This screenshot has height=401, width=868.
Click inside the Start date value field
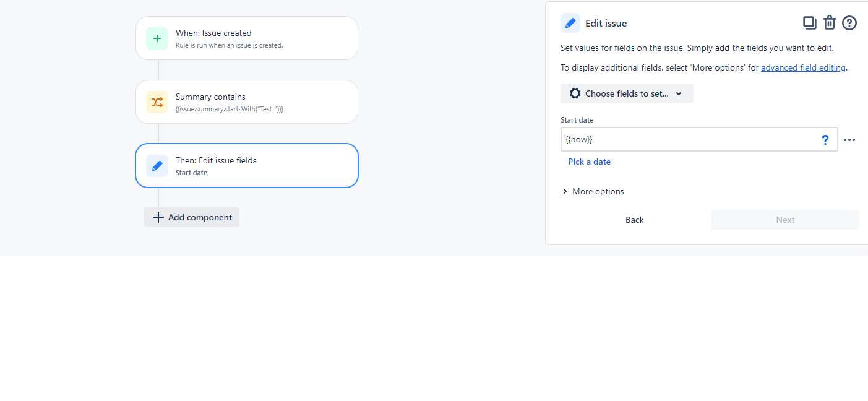(681, 139)
